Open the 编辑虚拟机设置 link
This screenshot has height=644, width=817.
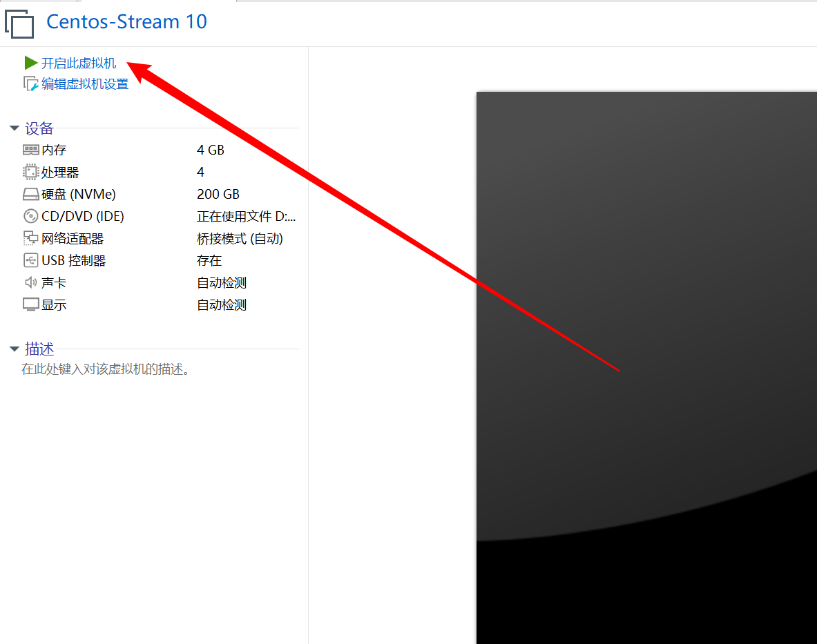click(x=85, y=84)
